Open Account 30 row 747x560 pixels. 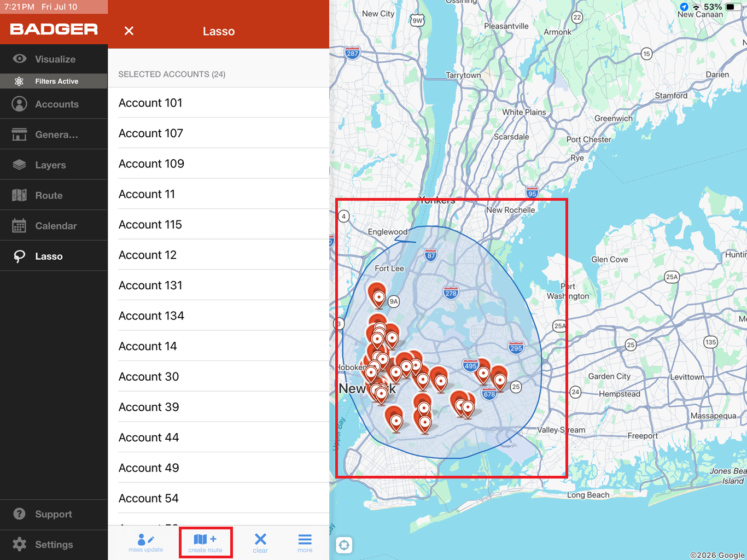(219, 377)
